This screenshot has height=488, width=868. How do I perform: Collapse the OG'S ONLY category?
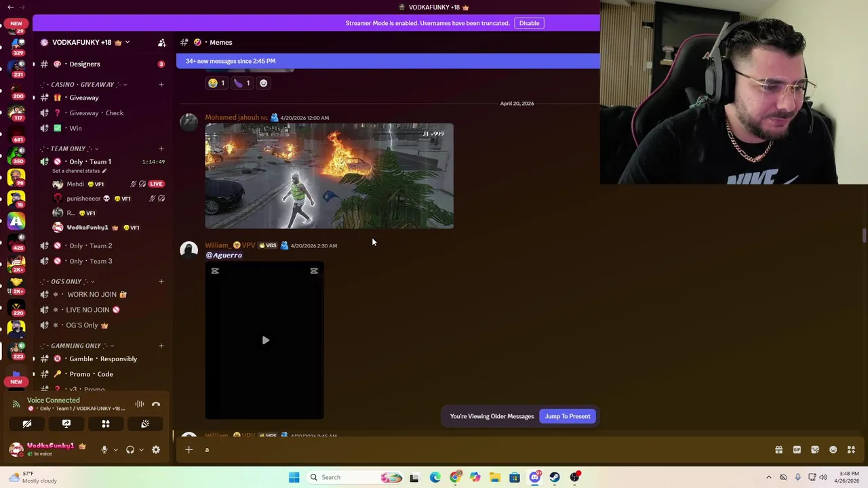coord(67,281)
